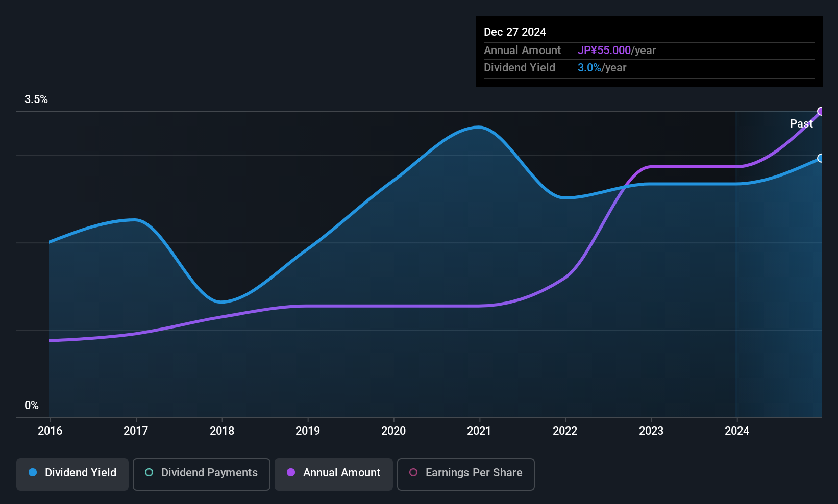
Task: Click the 2018 x-axis label
Action: pos(222,431)
